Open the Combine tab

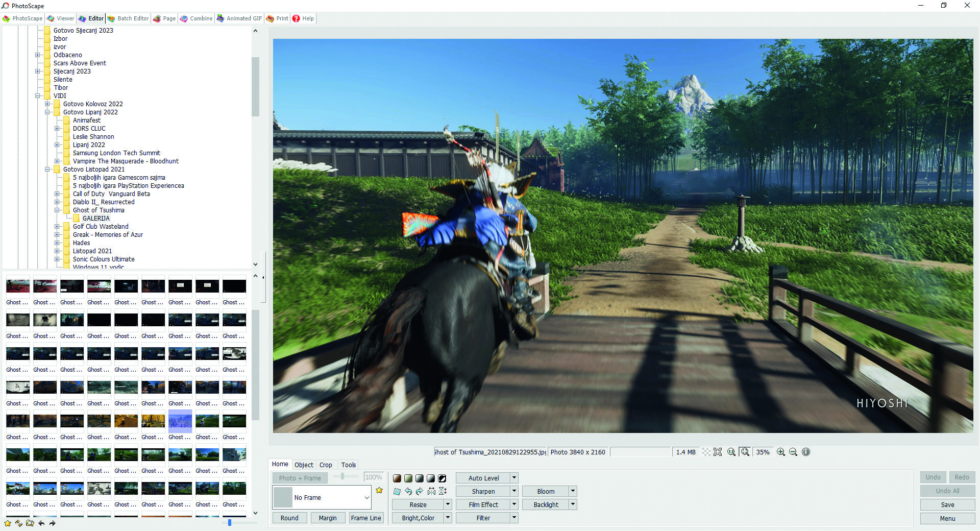(x=196, y=18)
